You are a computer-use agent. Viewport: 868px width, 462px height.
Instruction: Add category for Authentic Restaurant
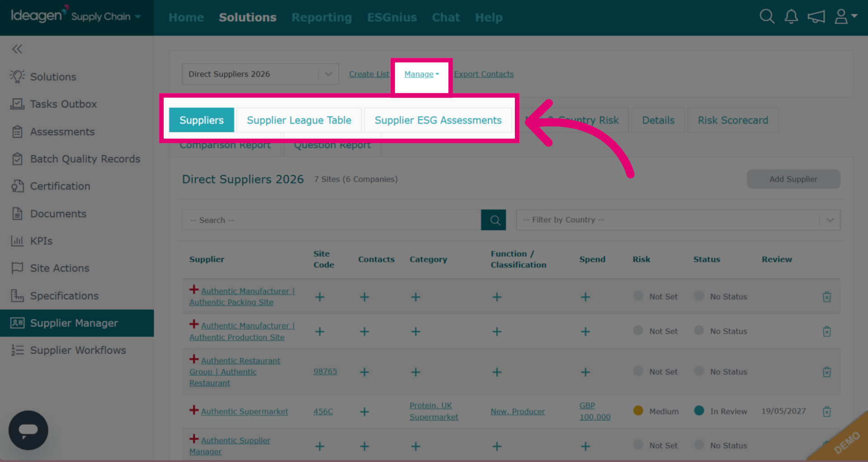pos(415,372)
